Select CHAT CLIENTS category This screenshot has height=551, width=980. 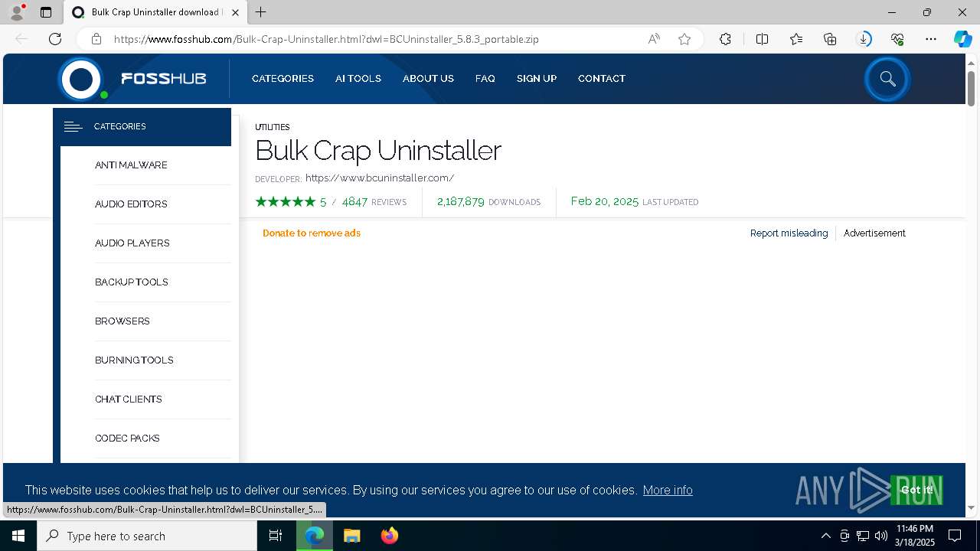coord(129,399)
